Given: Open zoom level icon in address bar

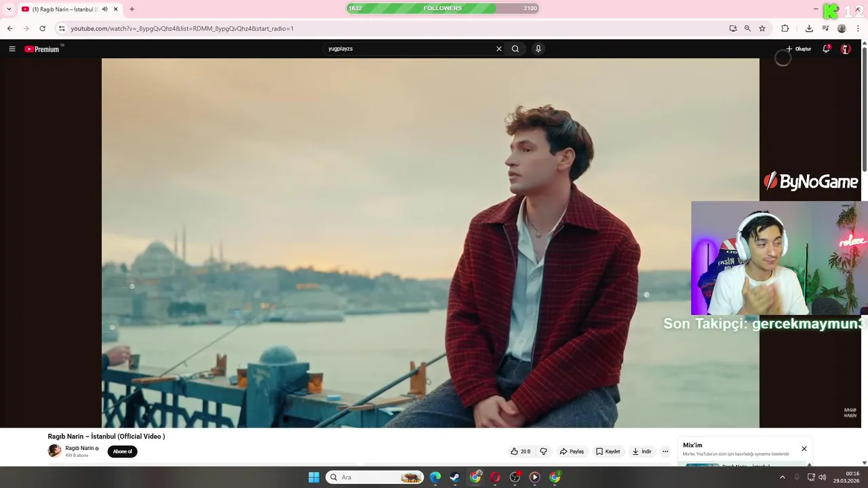Looking at the screenshot, I should [x=747, y=28].
